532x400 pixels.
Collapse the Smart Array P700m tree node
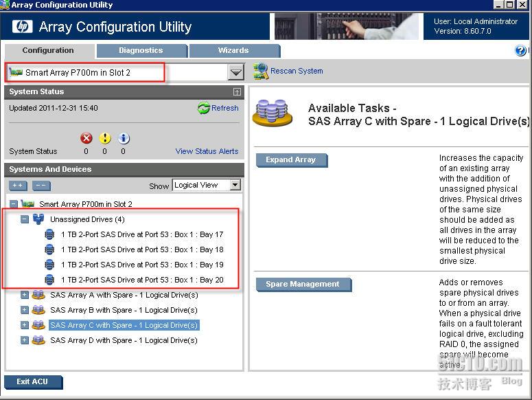point(14,204)
